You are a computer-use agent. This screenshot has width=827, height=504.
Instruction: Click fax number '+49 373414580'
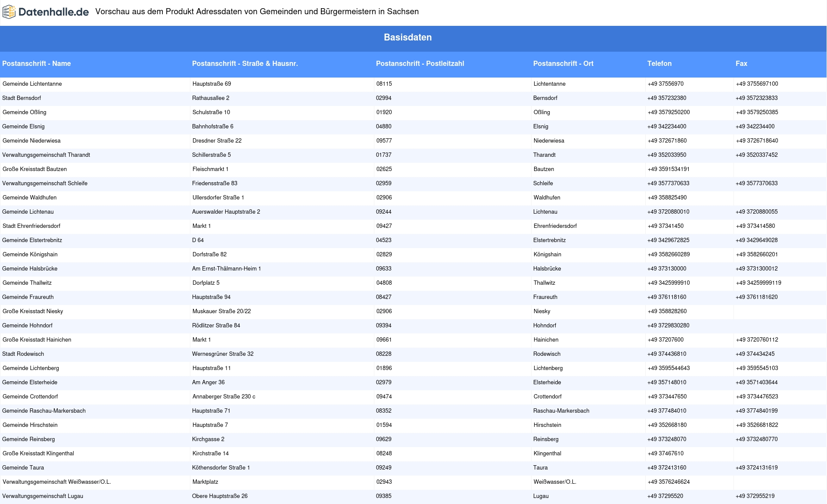tap(755, 226)
